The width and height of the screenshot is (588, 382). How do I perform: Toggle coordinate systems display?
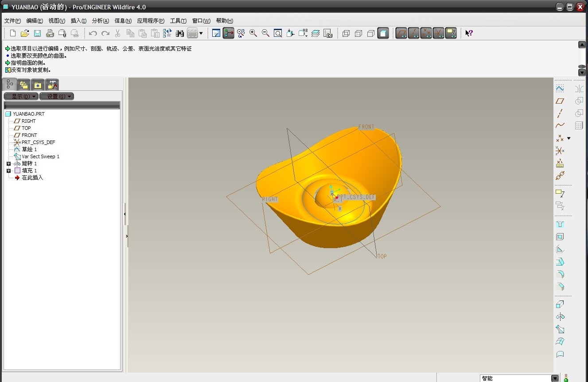439,33
